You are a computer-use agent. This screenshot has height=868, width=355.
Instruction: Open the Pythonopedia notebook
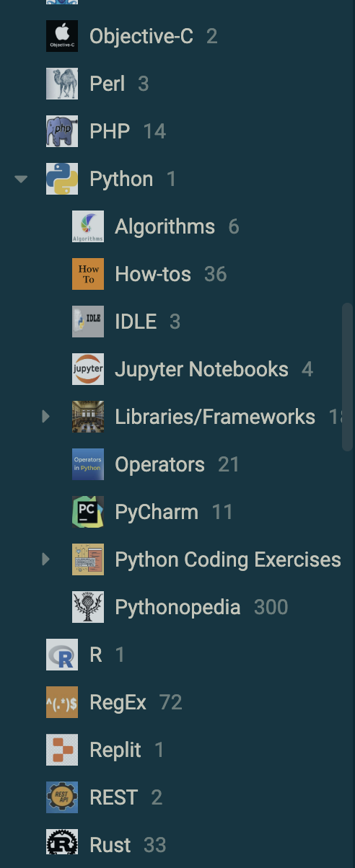click(177, 607)
